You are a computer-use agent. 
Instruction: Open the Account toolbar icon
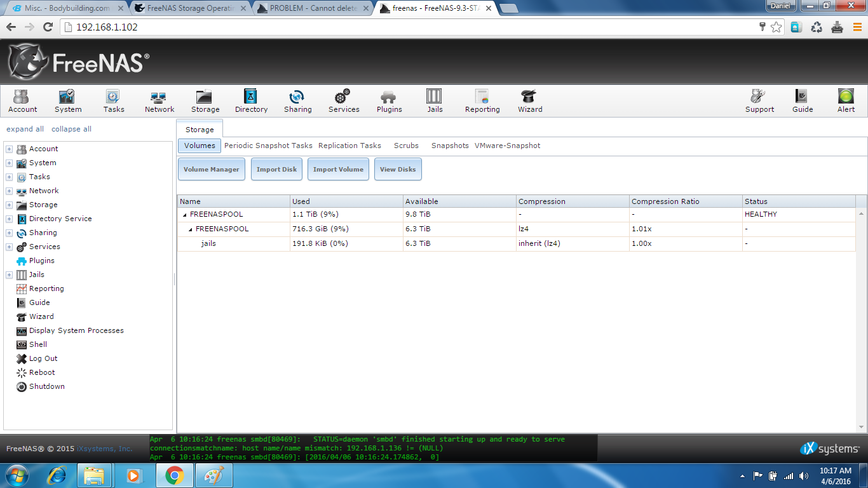pyautogui.click(x=22, y=101)
